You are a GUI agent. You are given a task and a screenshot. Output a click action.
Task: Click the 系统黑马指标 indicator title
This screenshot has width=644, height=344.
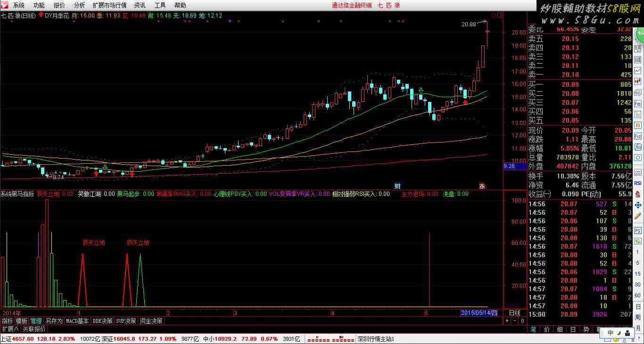[17, 194]
